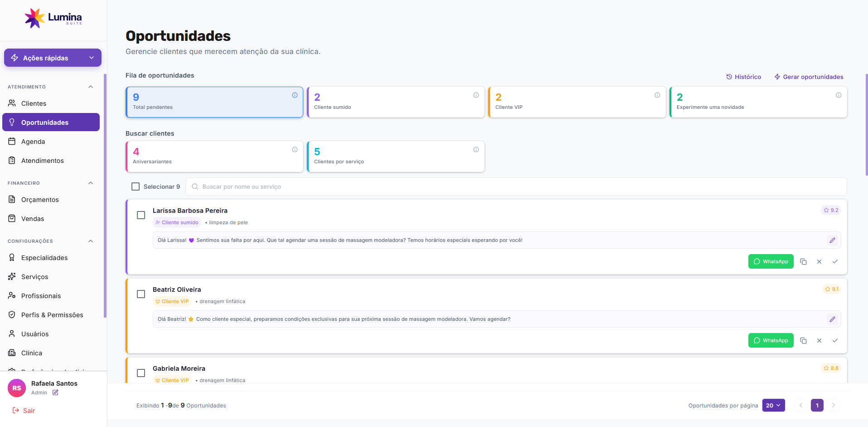Click Sair to log out
Viewport: 868px width, 427px height.
coord(24,411)
